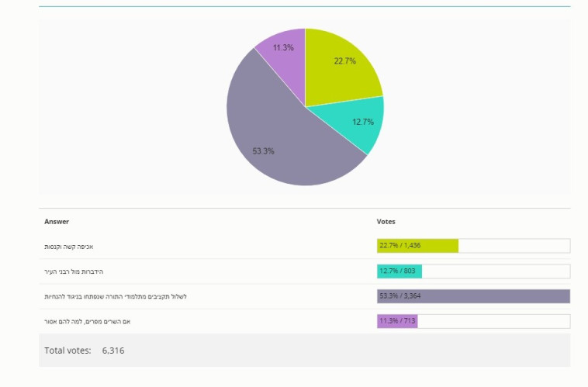588x387 pixels.
Task: Click the empty white part of the 12.7% bar
Action: click(x=495, y=271)
